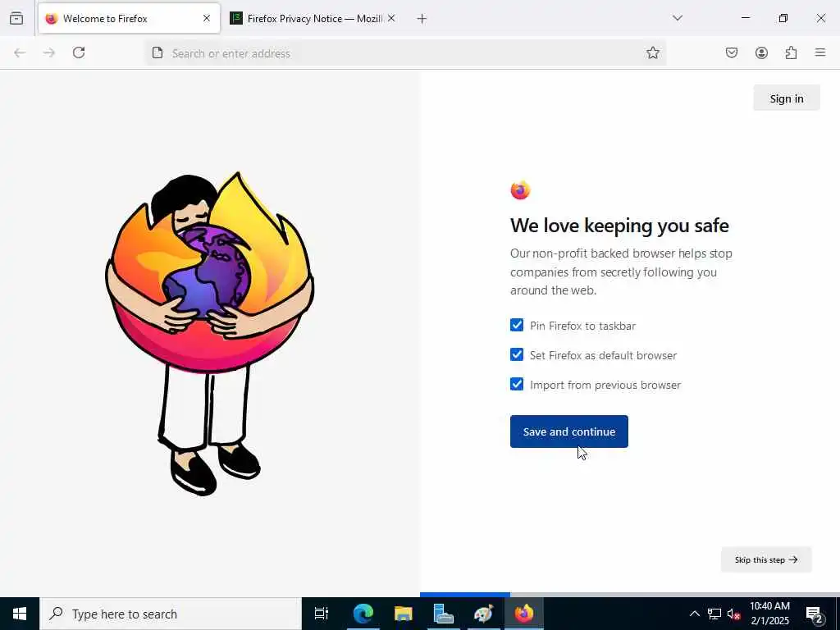This screenshot has height=630, width=840.
Task: Click Firefox icon on taskbar
Action: click(x=524, y=614)
